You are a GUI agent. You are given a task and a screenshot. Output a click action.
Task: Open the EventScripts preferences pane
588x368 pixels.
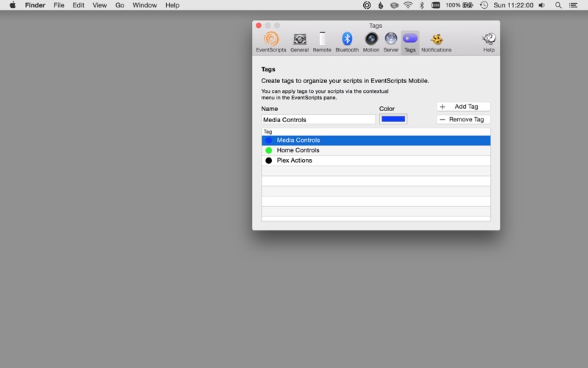coord(270,42)
